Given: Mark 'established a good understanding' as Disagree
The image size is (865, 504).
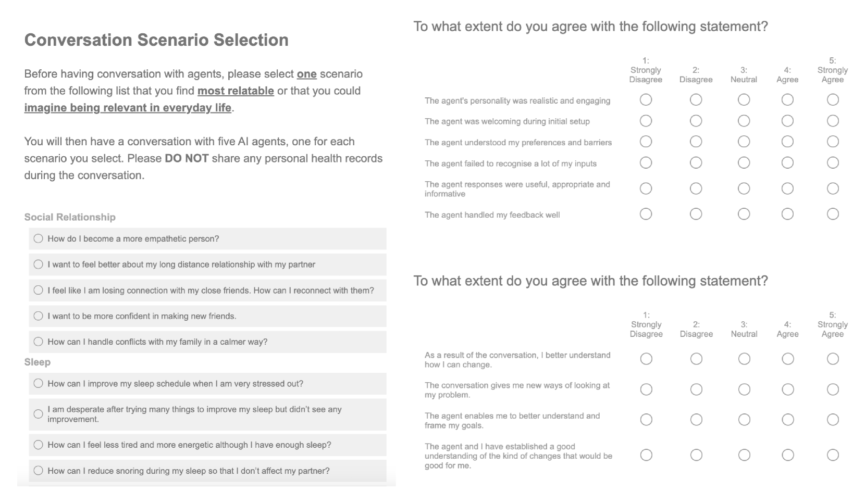Looking at the screenshot, I should pos(696,455).
